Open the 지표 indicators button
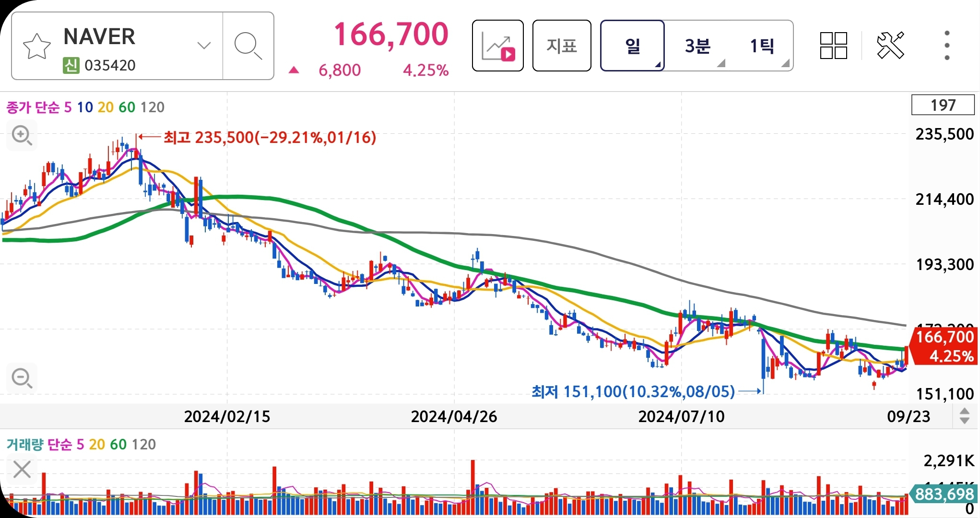The width and height of the screenshot is (980, 518). coord(562,46)
